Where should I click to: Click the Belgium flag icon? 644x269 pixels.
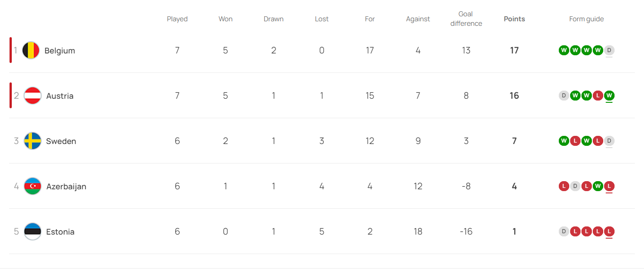click(x=31, y=50)
